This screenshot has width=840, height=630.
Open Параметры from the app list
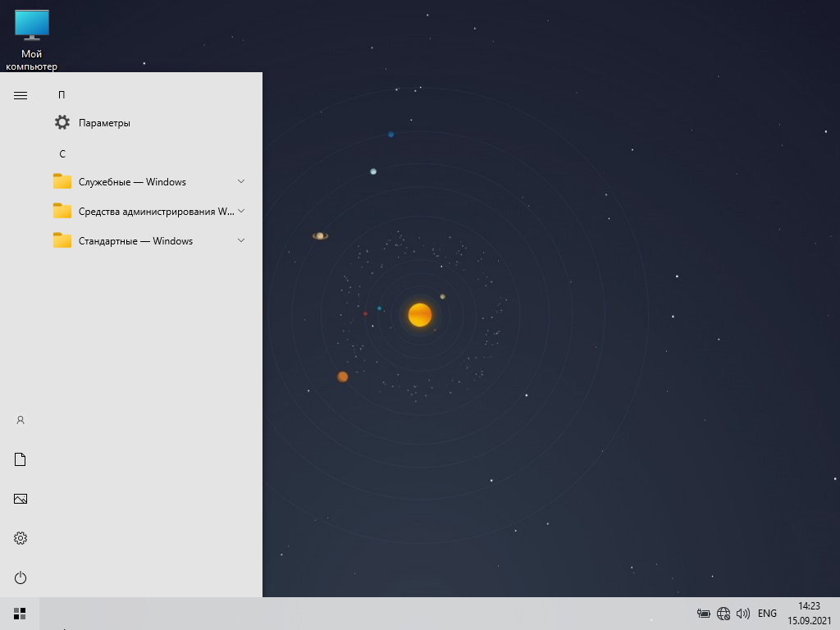(x=104, y=123)
